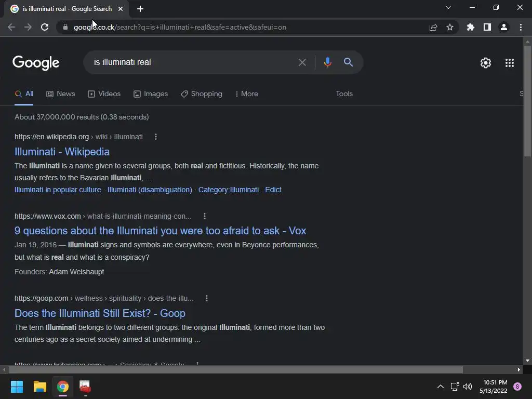The image size is (532, 399).
Task: Open the Extensions puzzle icon
Action: point(470,27)
